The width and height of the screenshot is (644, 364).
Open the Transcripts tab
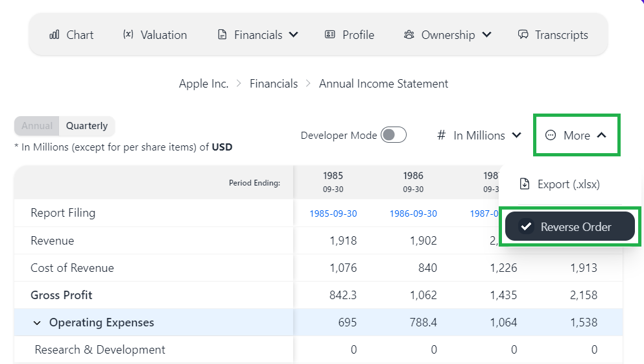click(x=553, y=35)
